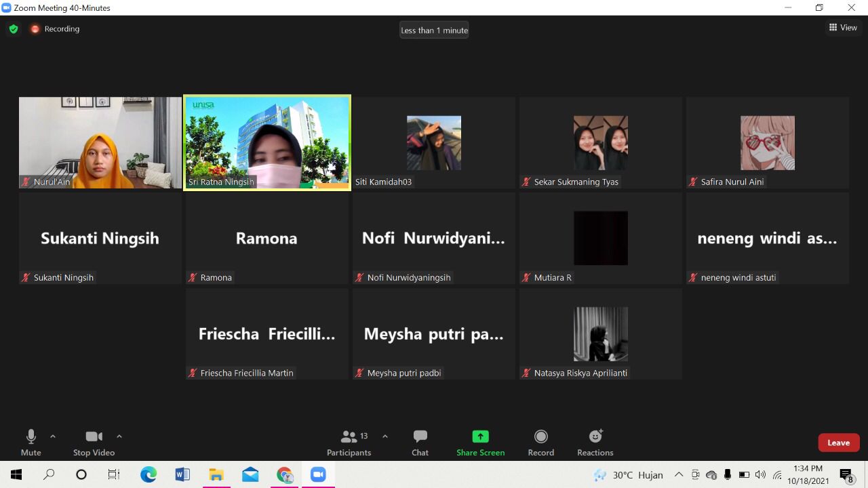Screen dimensions: 868x488
Task: Select neneng windi astuti tile
Action: tap(768, 238)
